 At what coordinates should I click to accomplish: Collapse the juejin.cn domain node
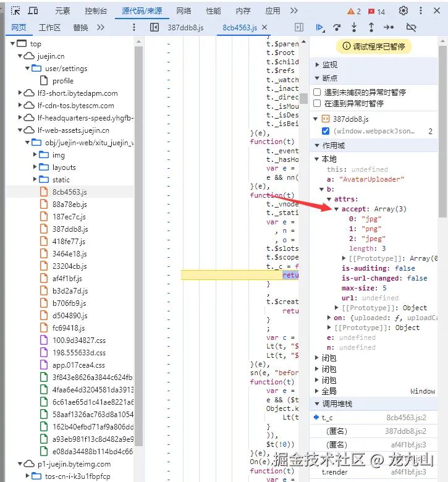point(20,56)
